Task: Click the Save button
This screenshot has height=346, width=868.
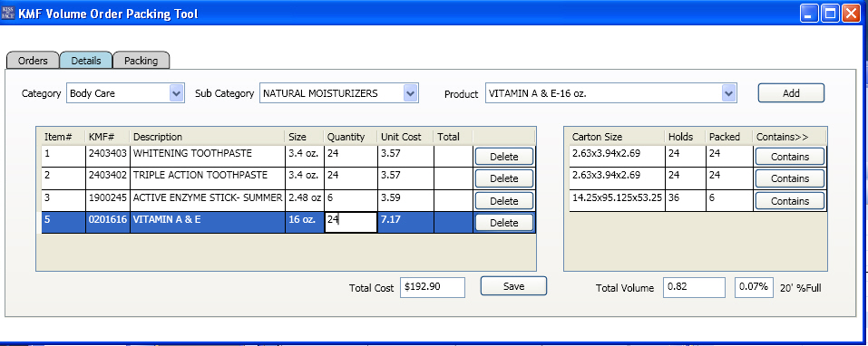Action: (513, 285)
